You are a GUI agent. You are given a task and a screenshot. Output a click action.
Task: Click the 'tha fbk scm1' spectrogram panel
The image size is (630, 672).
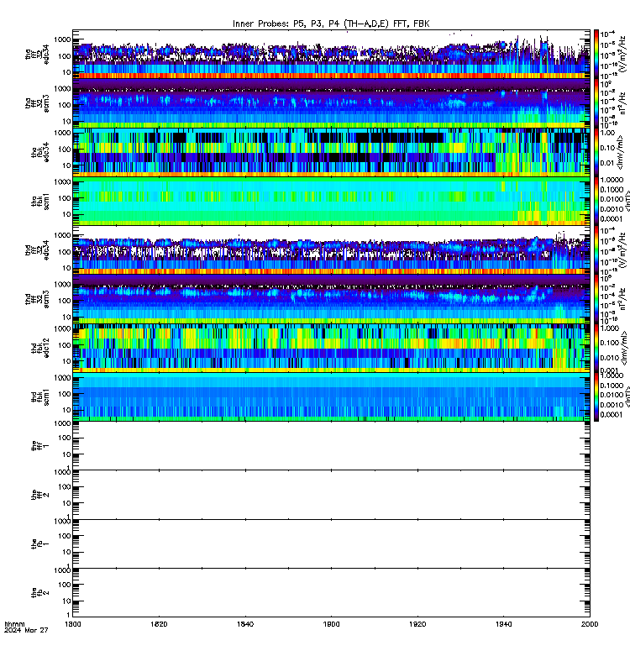[331, 202]
